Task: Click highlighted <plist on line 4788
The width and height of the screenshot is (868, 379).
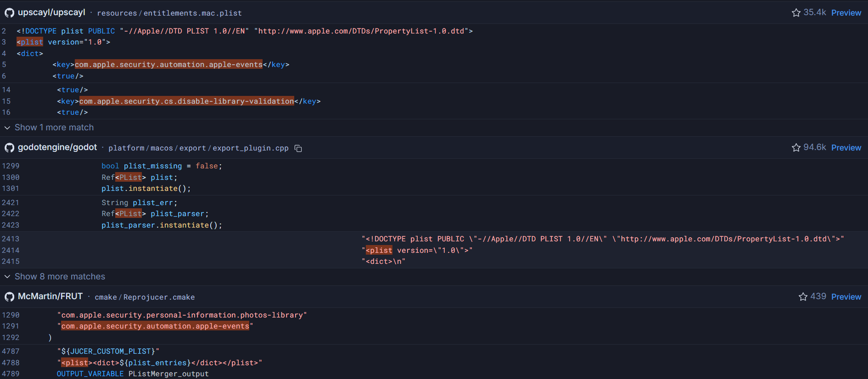Action: pyautogui.click(x=74, y=363)
